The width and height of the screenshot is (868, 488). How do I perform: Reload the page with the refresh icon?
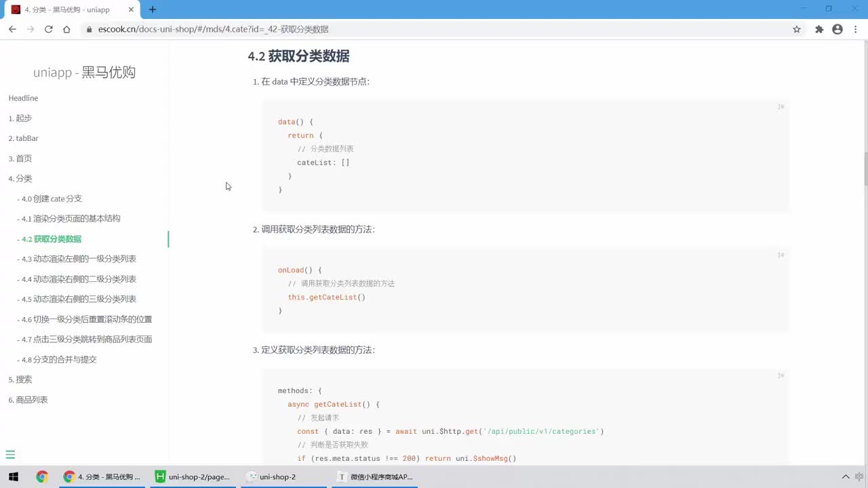(48, 29)
